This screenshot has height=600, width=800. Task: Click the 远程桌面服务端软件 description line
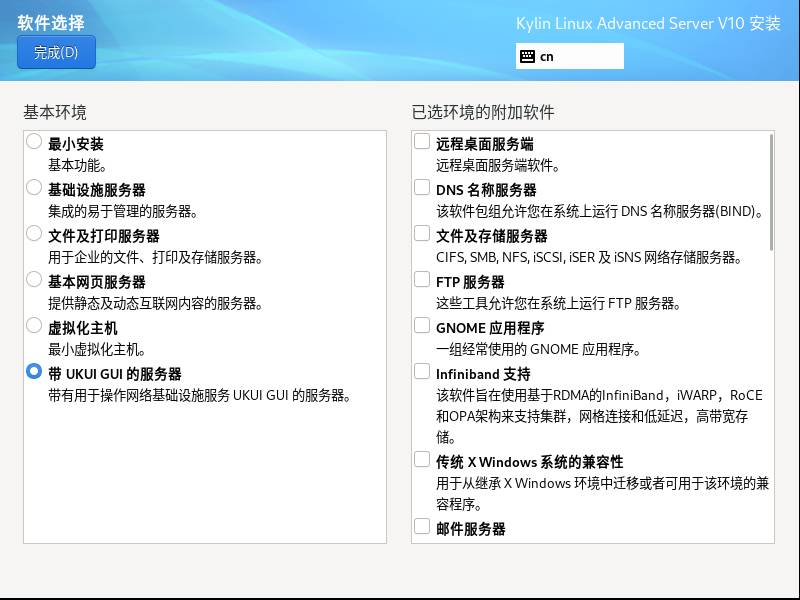coord(498,166)
